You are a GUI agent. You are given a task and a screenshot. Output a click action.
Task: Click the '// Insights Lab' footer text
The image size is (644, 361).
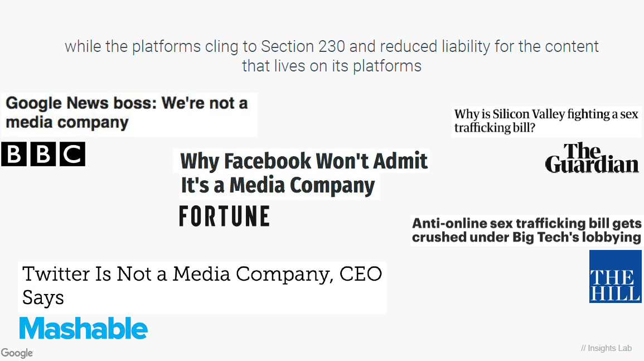[606, 348]
